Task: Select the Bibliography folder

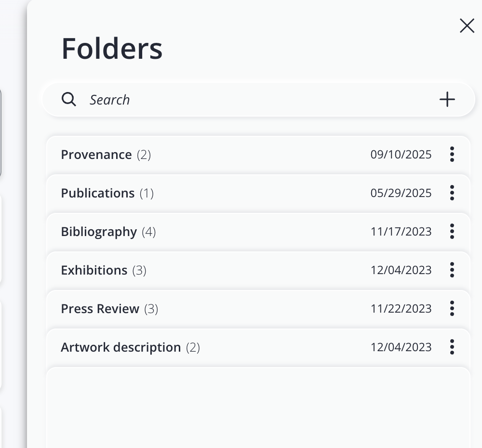Action: 99,232
